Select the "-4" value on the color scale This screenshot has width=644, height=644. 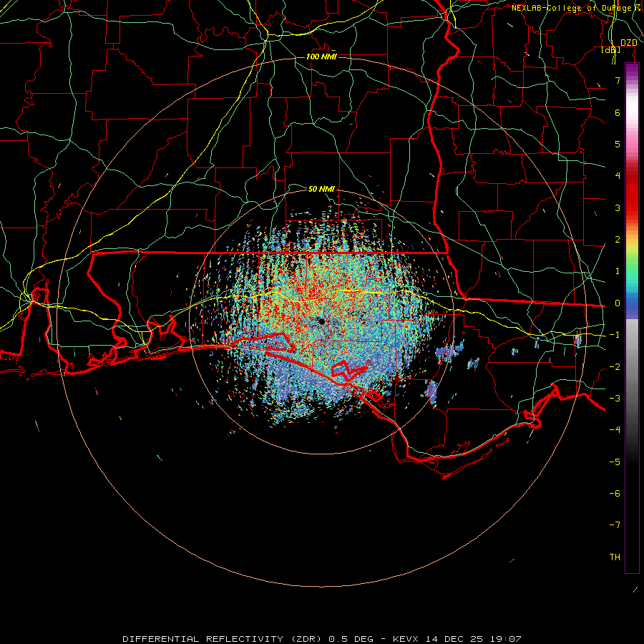tap(615, 429)
